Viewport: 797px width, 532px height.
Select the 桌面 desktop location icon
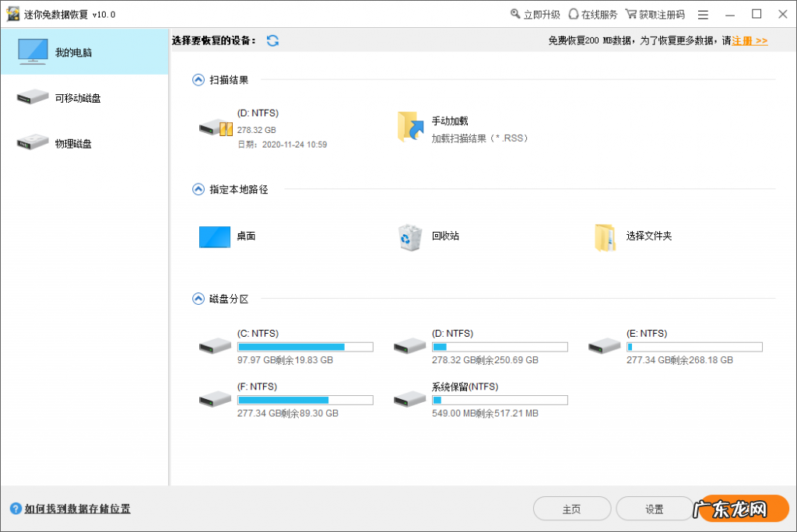click(214, 236)
